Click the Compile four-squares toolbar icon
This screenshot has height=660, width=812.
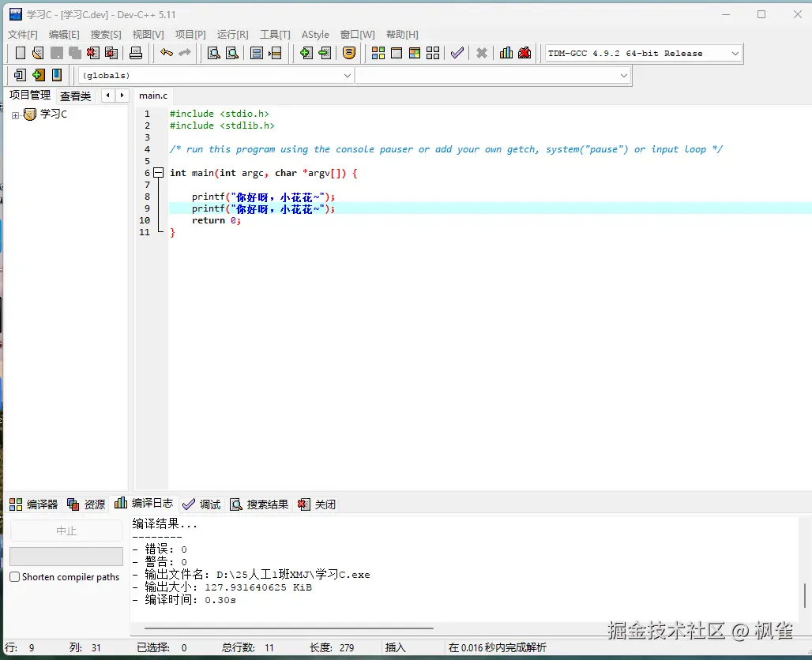[378, 53]
